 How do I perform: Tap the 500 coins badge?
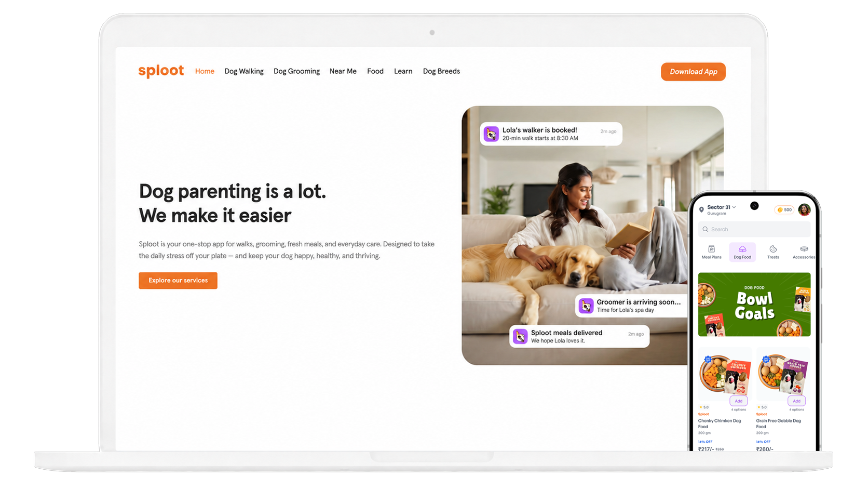[x=784, y=210]
